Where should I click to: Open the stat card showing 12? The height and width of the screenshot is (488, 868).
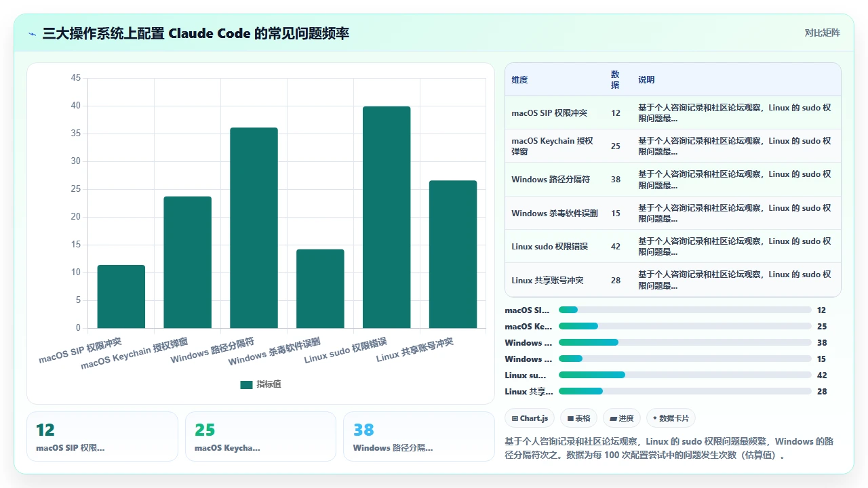102,436
